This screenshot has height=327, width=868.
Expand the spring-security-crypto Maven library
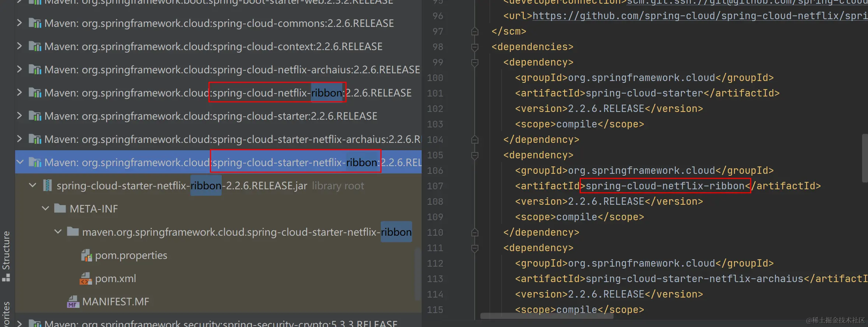click(x=20, y=323)
